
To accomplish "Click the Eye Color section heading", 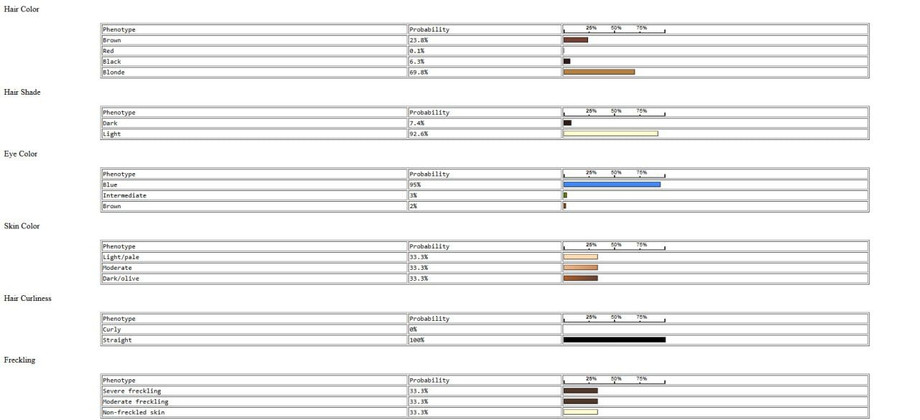I will pos(21,153).
